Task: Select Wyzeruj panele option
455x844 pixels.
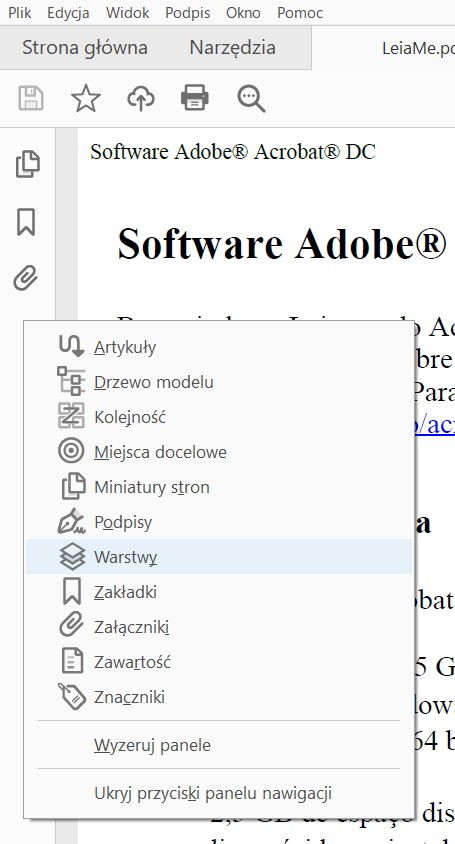Action: pyautogui.click(x=219, y=745)
